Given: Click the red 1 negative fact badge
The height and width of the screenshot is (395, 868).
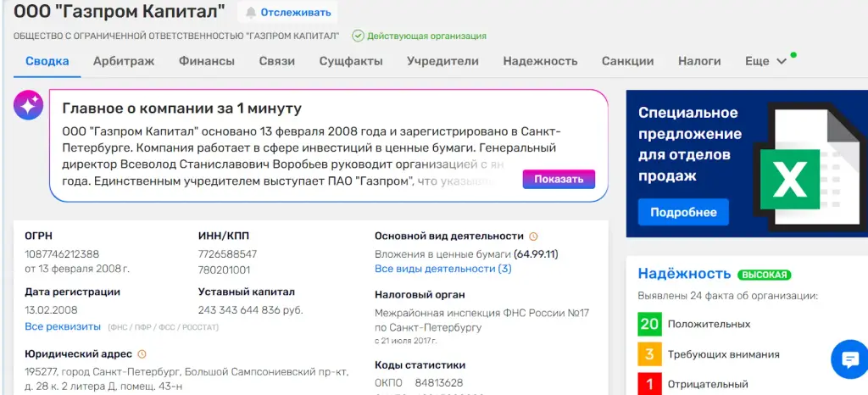Looking at the screenshot, I should click(649, 384).
